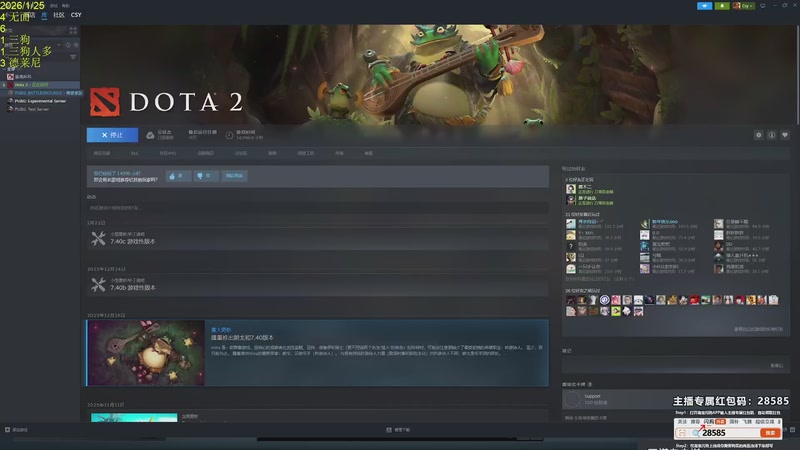Viewport: 800px width, 450px height.
Task: Click thumbs up recommend button
Action: click(x=178, y=176)
